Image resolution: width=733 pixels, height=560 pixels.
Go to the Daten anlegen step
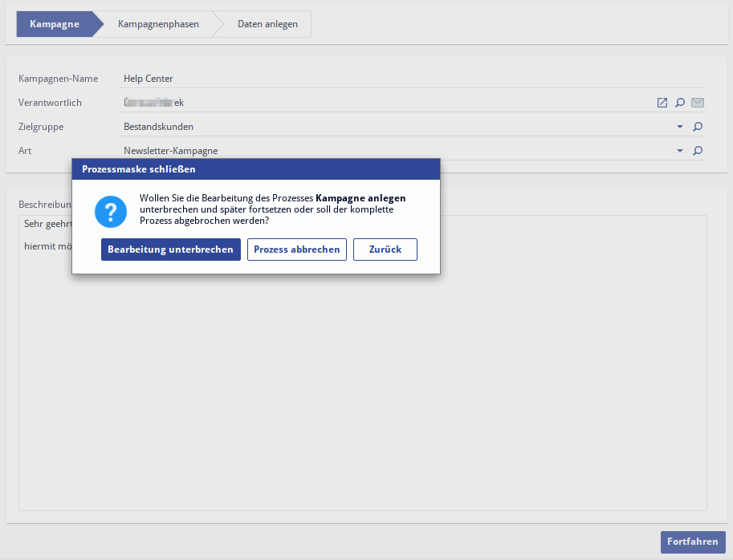[x=267, y=24]
